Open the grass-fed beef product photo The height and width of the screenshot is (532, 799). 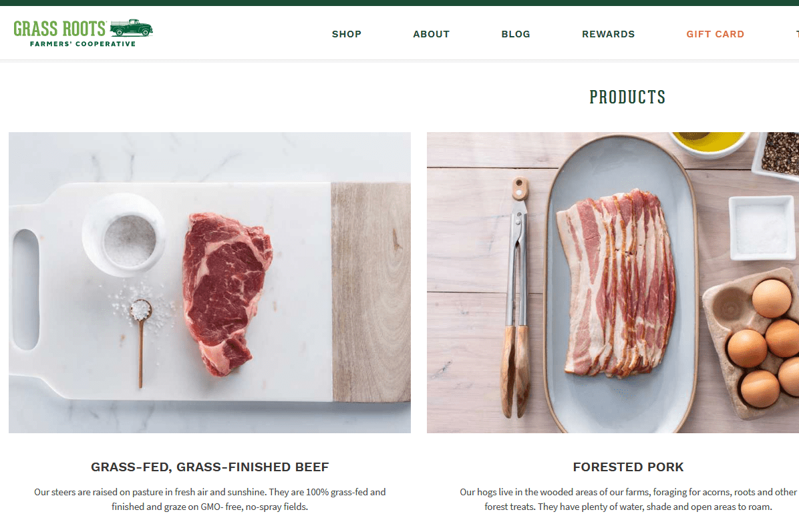pyautogui.click(x=209, y=282)
